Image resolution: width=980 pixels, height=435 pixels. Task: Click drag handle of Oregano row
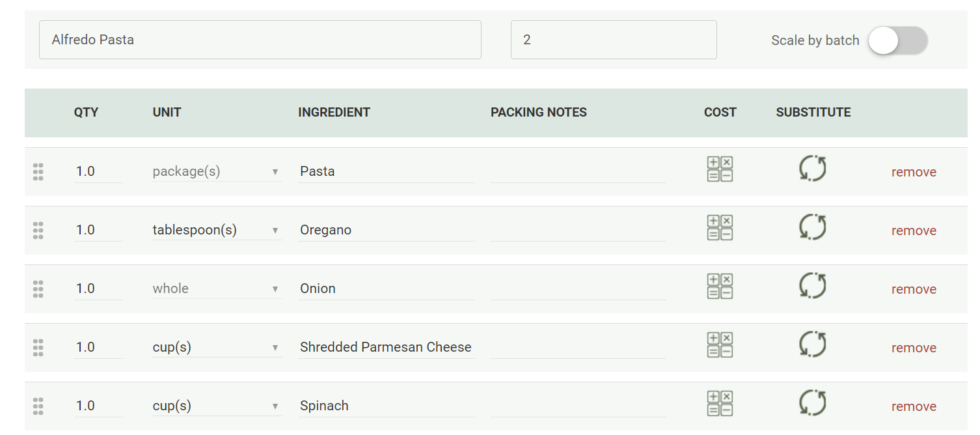(x=38, y=231)
